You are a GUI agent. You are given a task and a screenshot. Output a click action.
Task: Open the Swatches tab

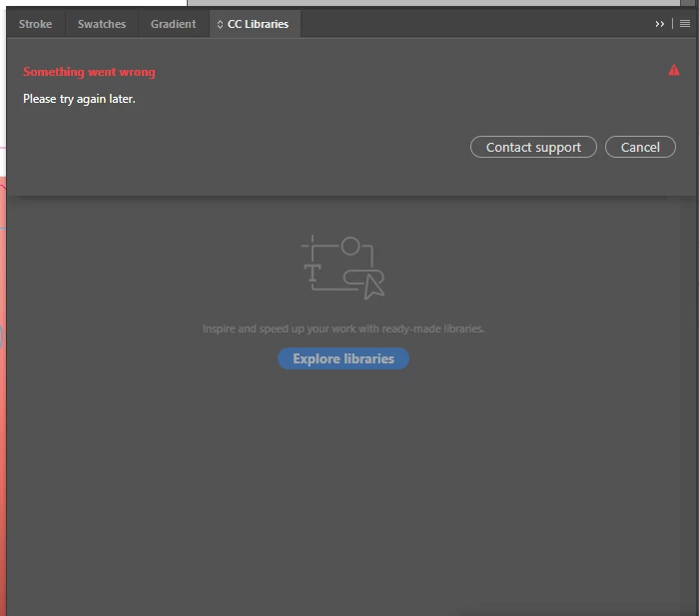(102, 24)
